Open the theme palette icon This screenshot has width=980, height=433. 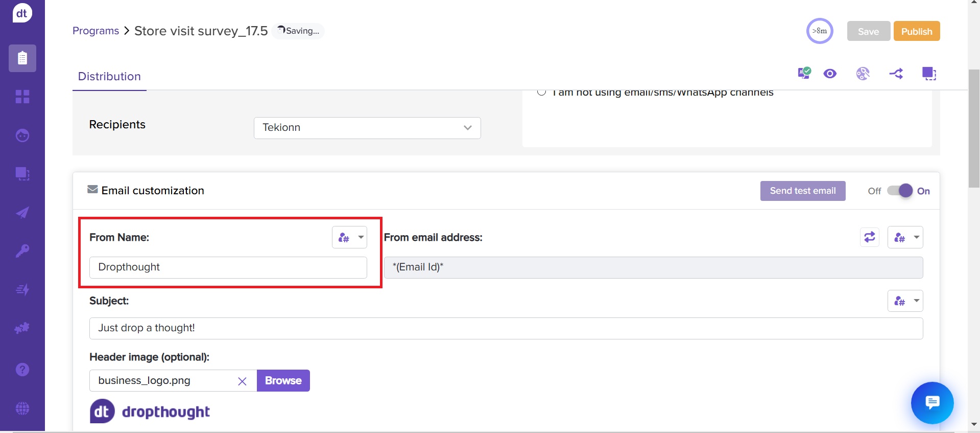click(x=863, y=74)
